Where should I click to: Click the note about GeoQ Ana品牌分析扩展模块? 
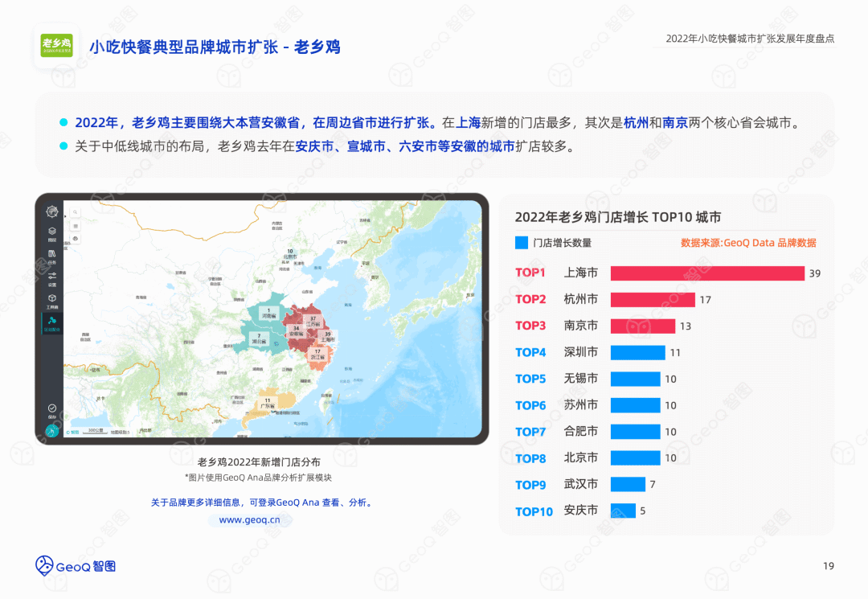[x=259, y=478]
